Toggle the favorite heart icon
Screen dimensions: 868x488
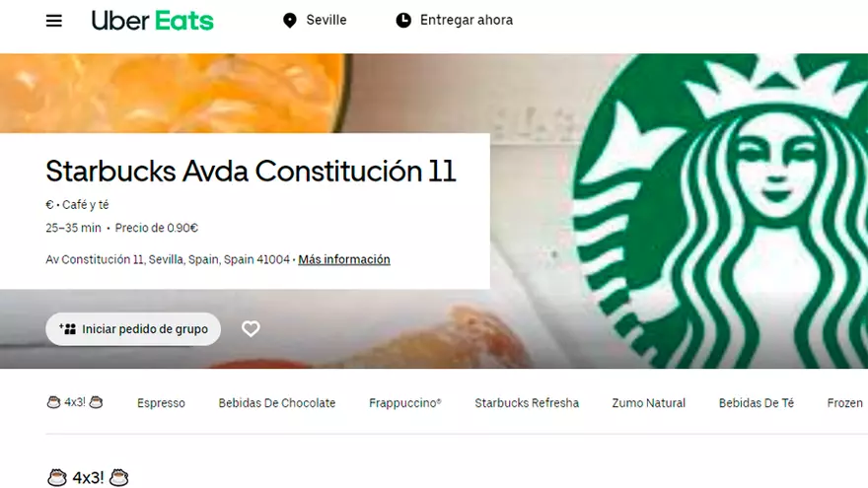pyautogui.click(x=251, y=329)
